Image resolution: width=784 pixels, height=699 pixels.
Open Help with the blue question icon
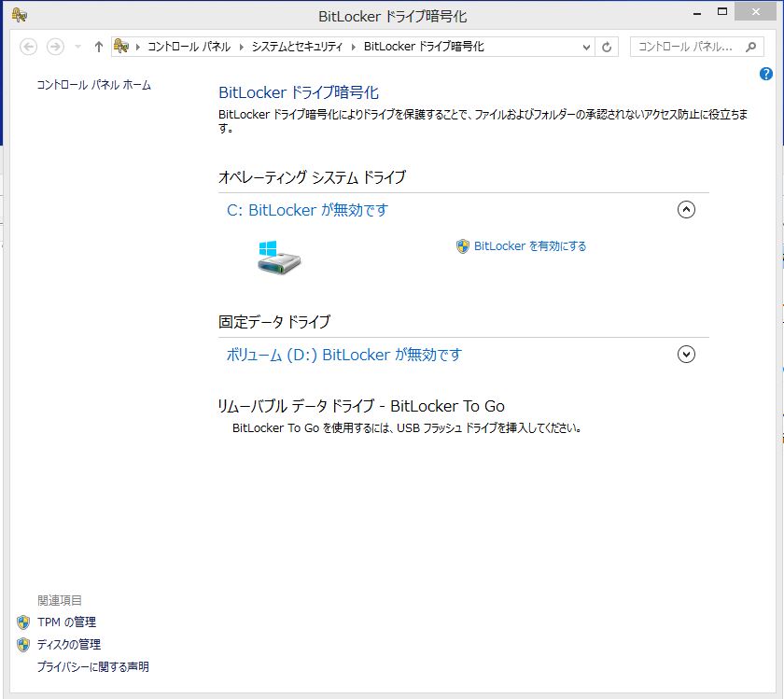point(765,74)
